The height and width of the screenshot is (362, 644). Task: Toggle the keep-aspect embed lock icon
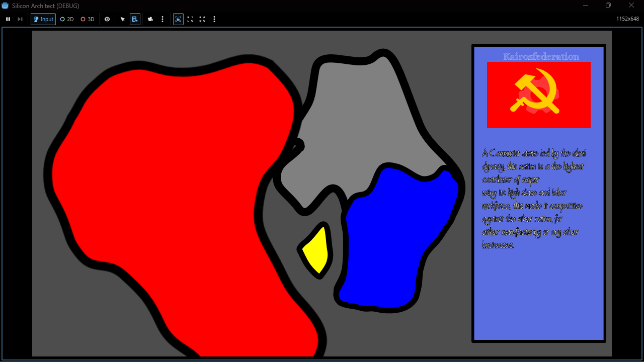click(178, 19)
